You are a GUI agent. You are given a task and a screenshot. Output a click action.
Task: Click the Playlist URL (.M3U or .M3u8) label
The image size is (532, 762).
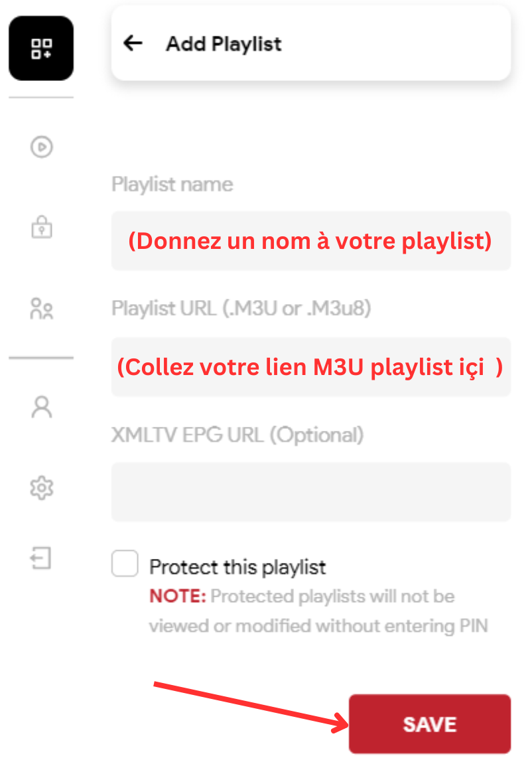[x=241, y=309]
